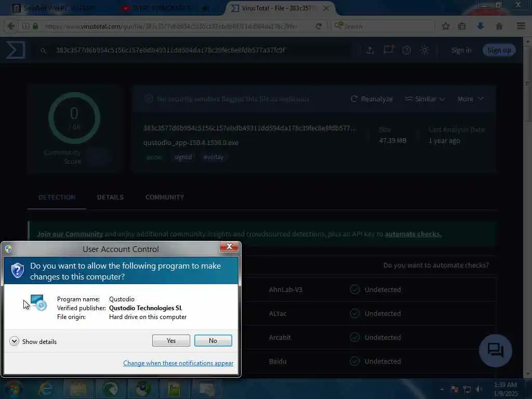Switch to the DETAILS tab

point(110,197)
